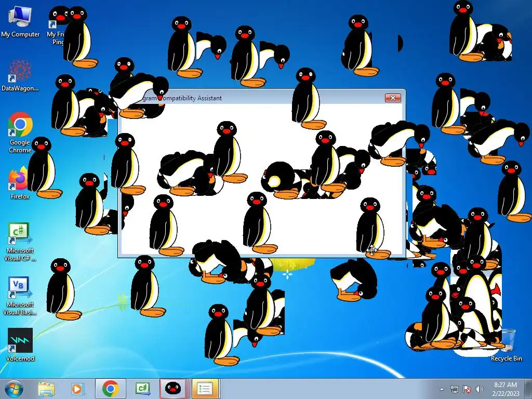Image resolution: width=532 pixels, height=399 pixels.
Task: Open the clock showing 8:27 AM
Action: click(x=506, y=389)
